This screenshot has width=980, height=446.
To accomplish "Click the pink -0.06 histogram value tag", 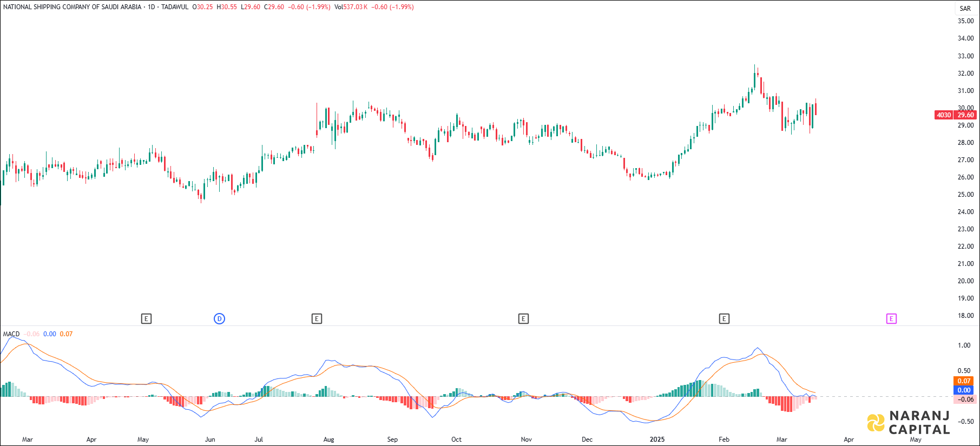I will tap(966, 400).
